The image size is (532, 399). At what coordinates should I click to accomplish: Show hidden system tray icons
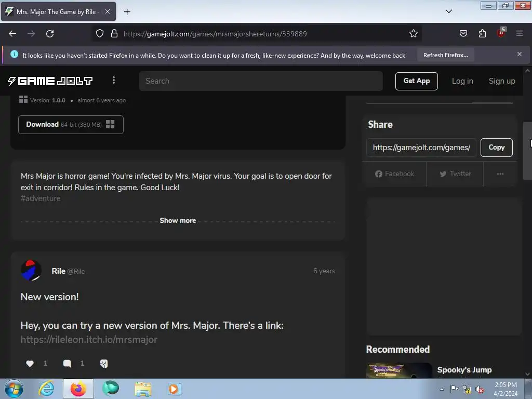tap(442, 389)
